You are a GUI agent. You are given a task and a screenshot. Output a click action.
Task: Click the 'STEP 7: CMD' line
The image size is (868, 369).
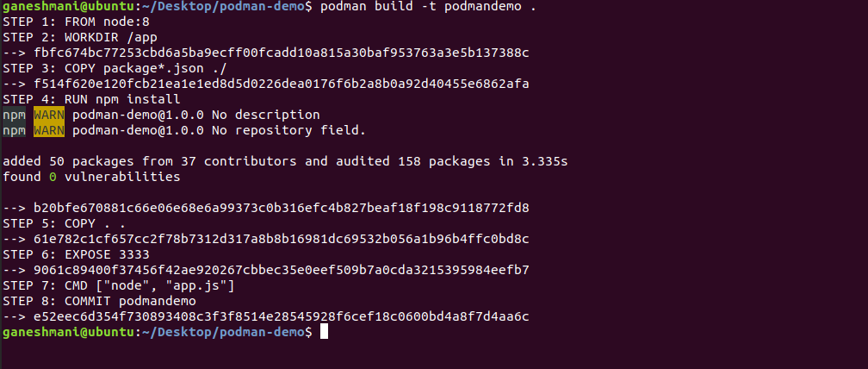point(119,285)
